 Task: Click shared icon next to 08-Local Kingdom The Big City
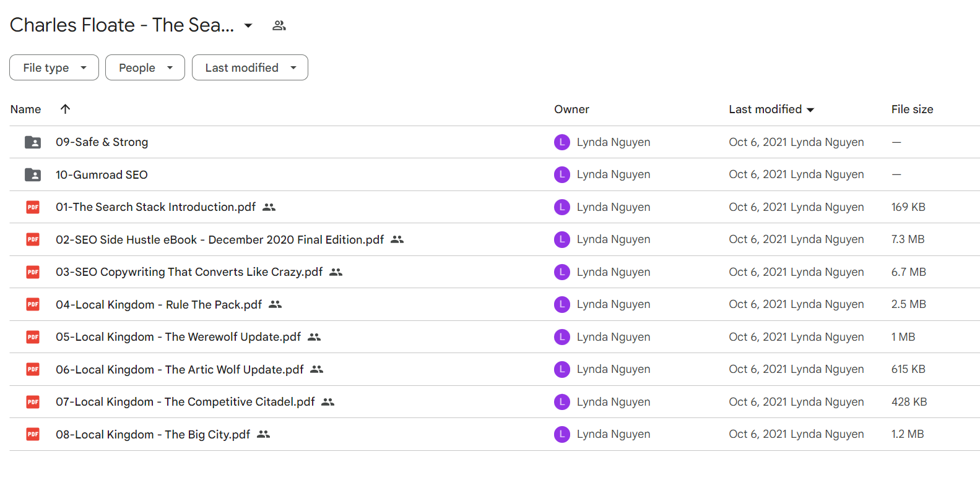click(x=263, y=434)
